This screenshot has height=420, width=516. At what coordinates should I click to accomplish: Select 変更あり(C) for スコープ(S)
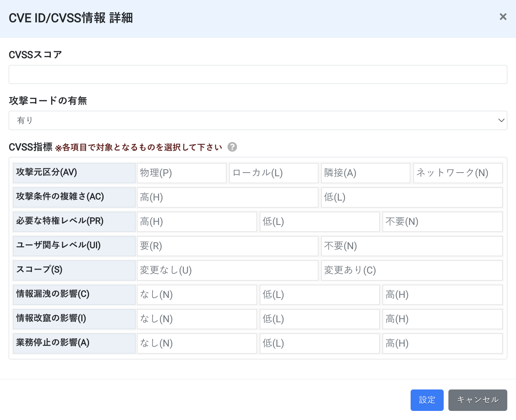click(x=412, y=270)
